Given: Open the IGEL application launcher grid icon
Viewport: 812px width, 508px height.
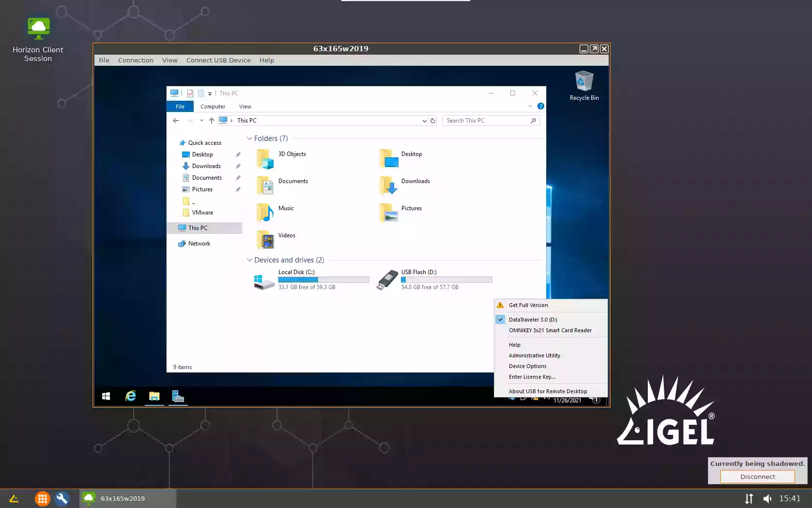Looking at the screenshot, I should pyautogui.click(x=43, y=498).
